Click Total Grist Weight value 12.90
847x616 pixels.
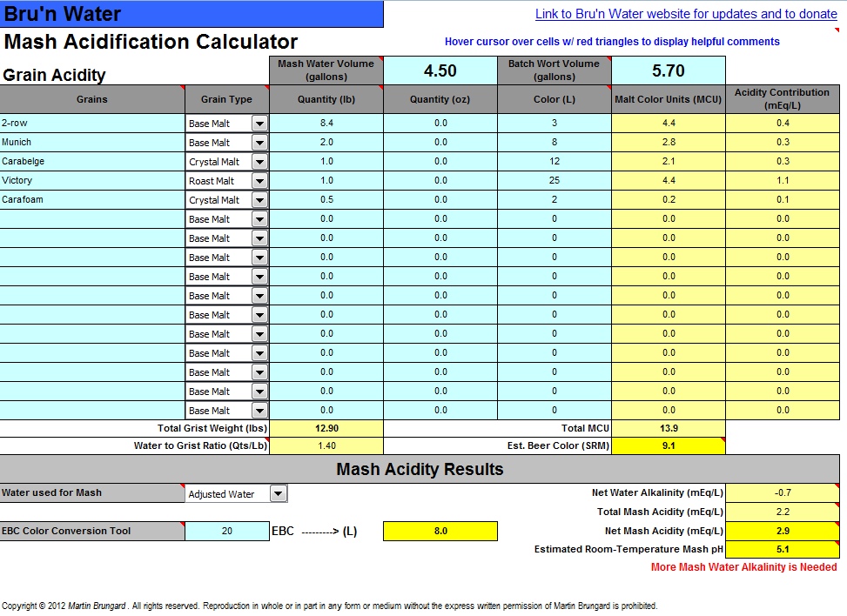[x=326, y=429]
